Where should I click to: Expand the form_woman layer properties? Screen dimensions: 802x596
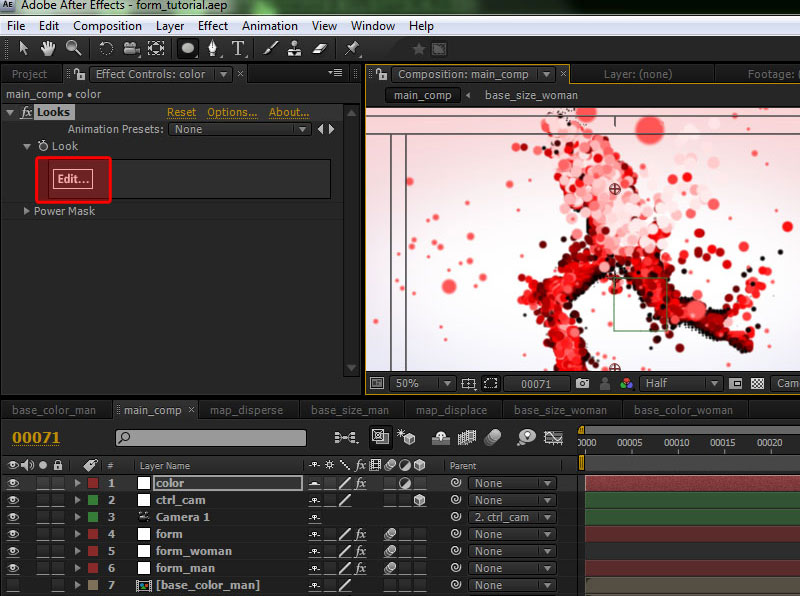pyautogui.click(x=78, y=551)
